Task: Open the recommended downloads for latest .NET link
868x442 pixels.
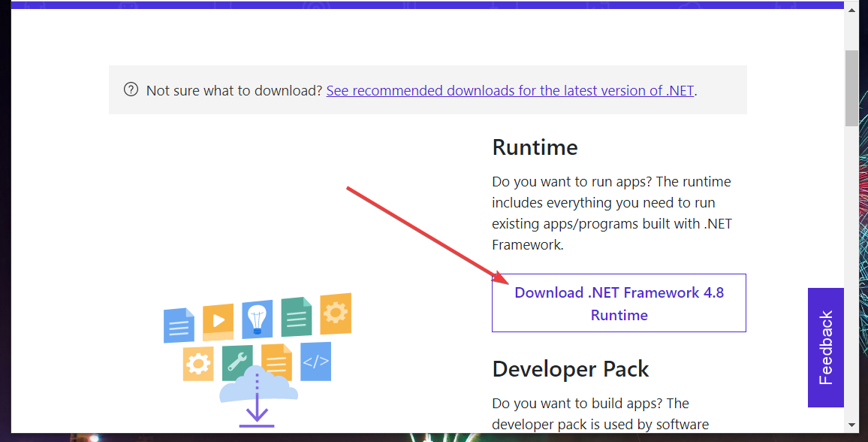Action: click(x=510, y=90)
